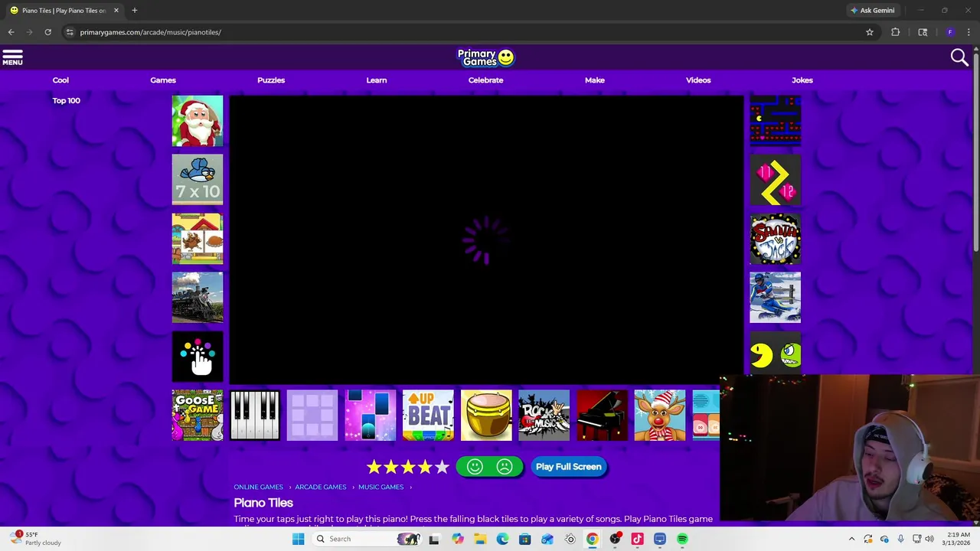Open the Santa vs Jack game thumbnail

(775, 239)
